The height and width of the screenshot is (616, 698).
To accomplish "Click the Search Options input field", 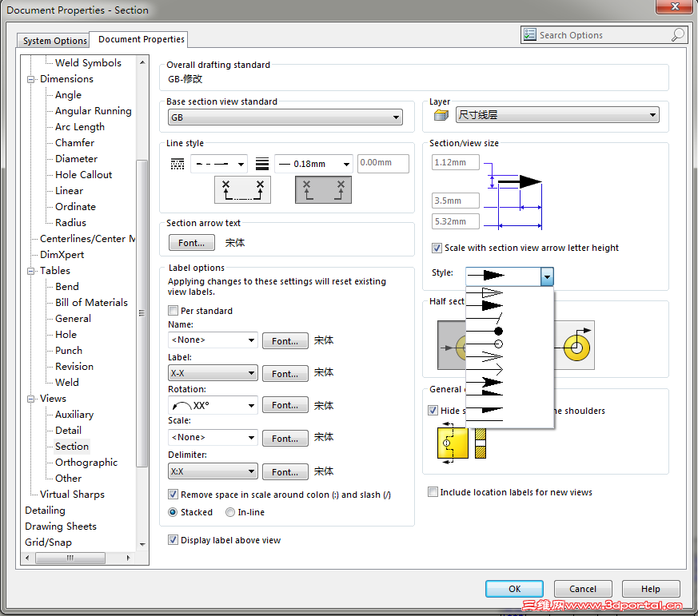I will (x=603, y=34).
